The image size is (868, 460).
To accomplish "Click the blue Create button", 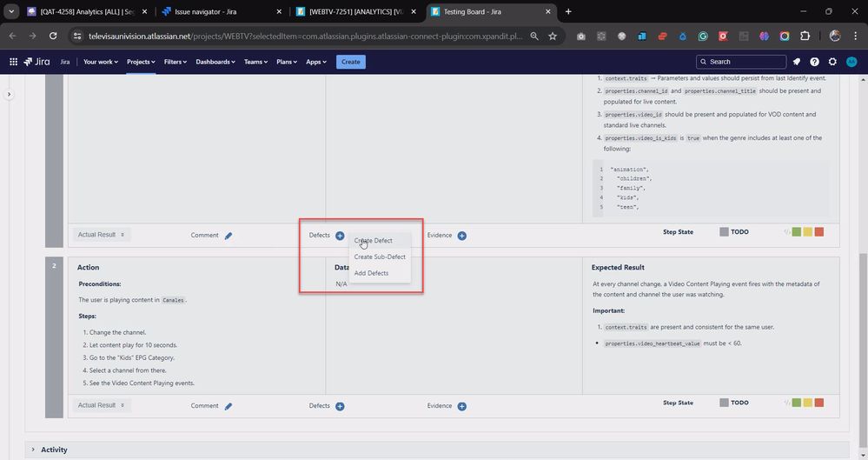I will point(350,62).
